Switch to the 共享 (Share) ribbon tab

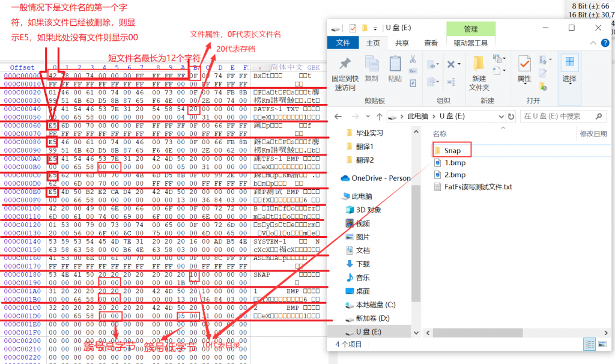402,43
